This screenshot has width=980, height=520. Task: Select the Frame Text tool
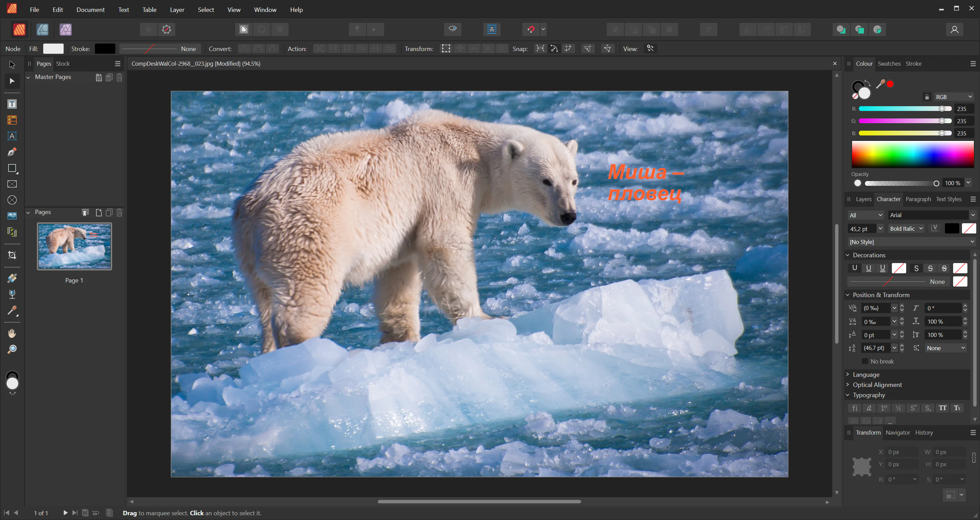pos(12,104)
